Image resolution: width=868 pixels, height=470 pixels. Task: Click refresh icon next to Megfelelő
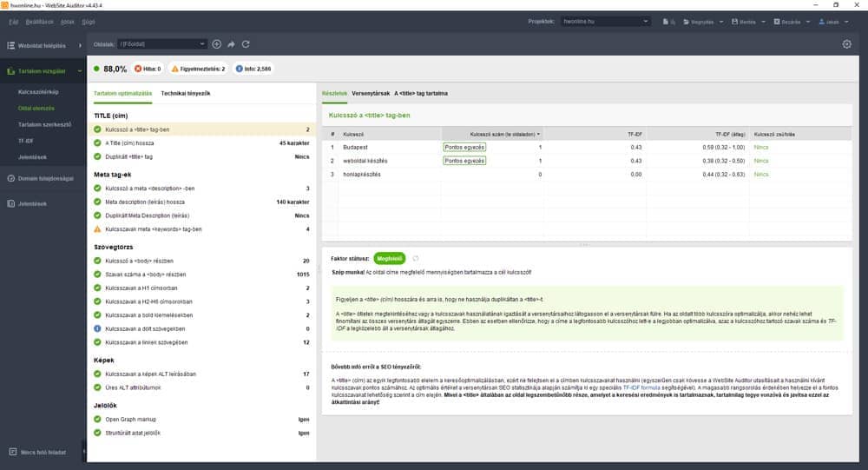[415, 258]
